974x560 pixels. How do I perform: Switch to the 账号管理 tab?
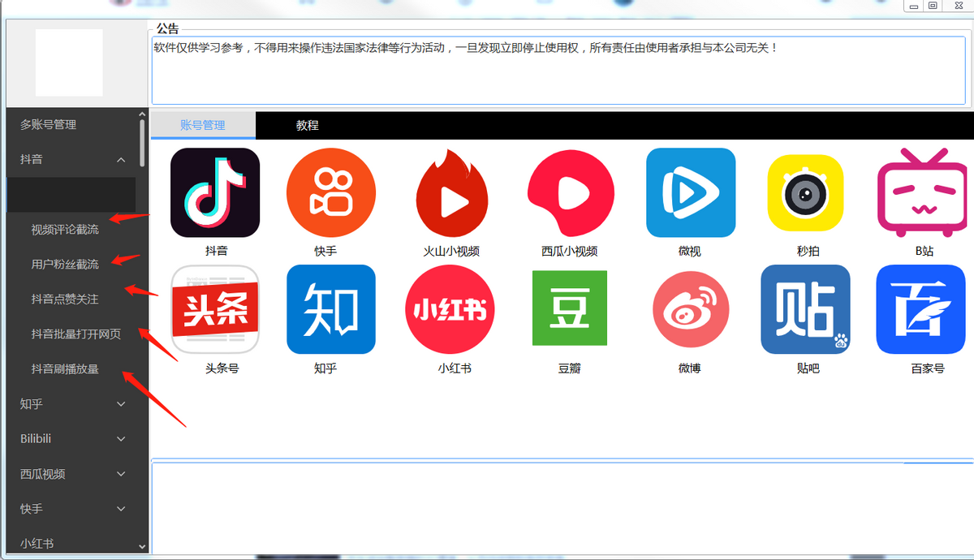203,125
